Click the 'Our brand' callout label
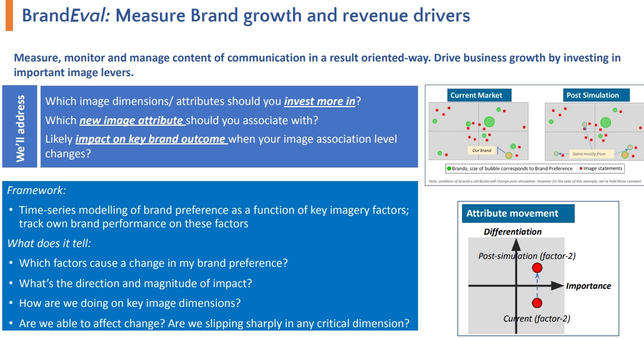This screenshot has width=644, height=339. [x=482, y=151]
